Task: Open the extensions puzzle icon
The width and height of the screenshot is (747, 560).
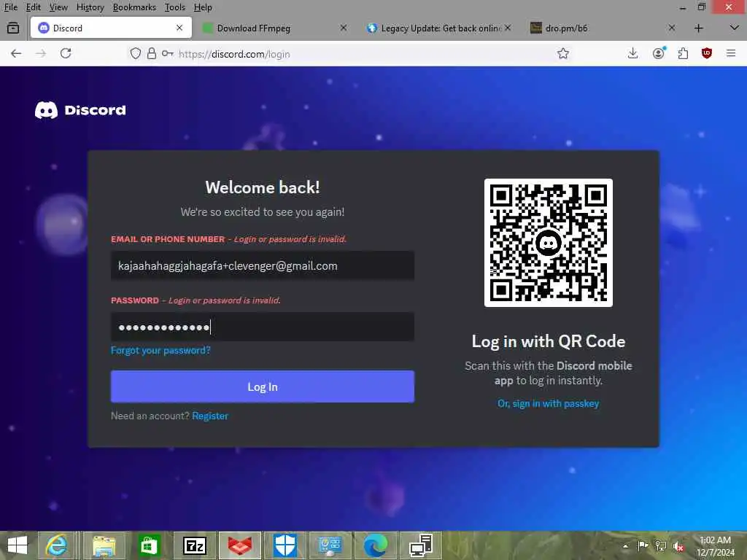Action: (683, 53)
